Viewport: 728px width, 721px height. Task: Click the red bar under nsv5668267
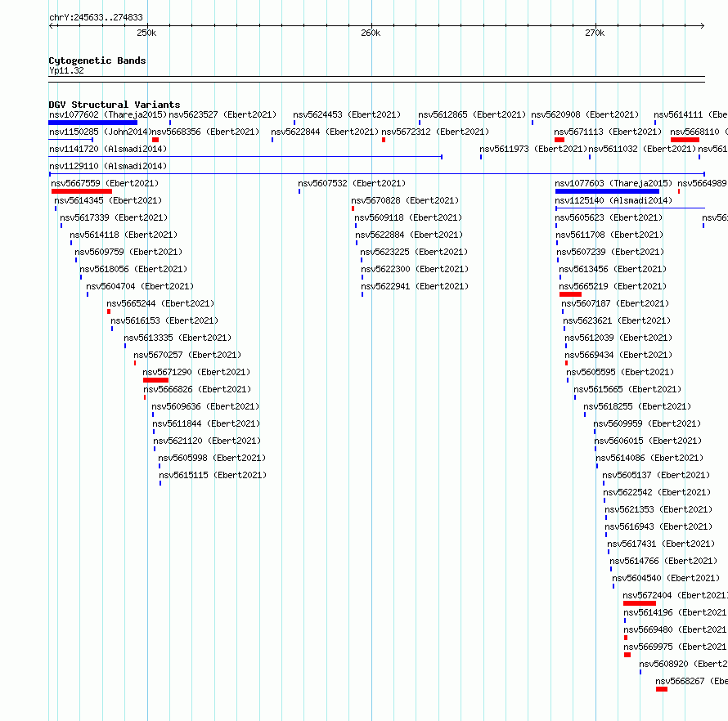coord(662,689)
